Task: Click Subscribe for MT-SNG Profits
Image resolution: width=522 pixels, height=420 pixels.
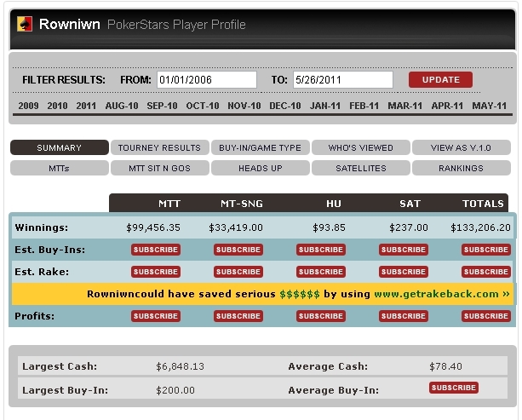Action: [x=238, y=316]
